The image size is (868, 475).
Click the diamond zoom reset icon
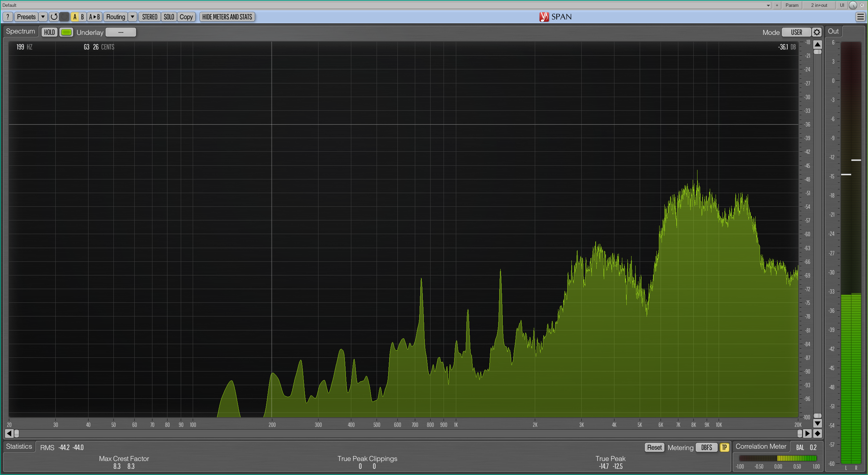817,433
